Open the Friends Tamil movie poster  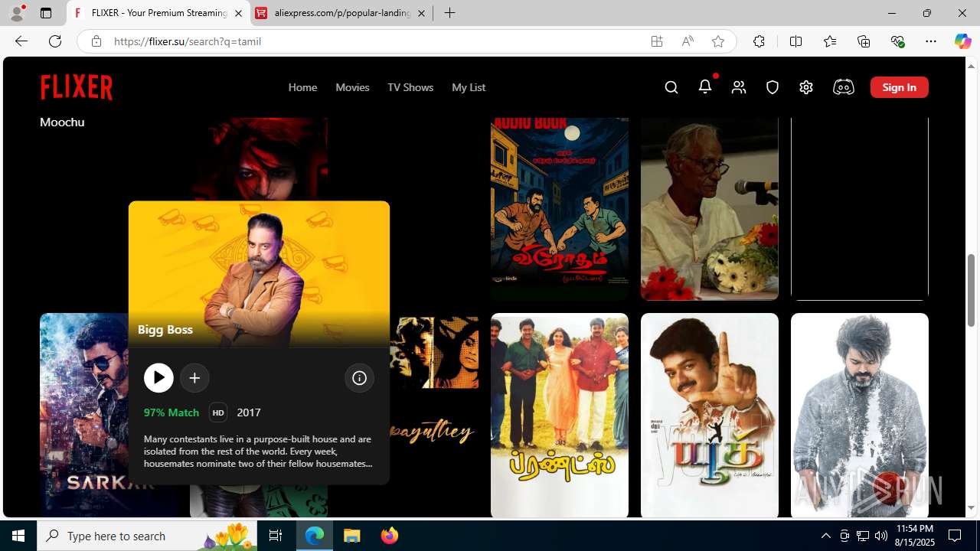(x=560, y=416)
